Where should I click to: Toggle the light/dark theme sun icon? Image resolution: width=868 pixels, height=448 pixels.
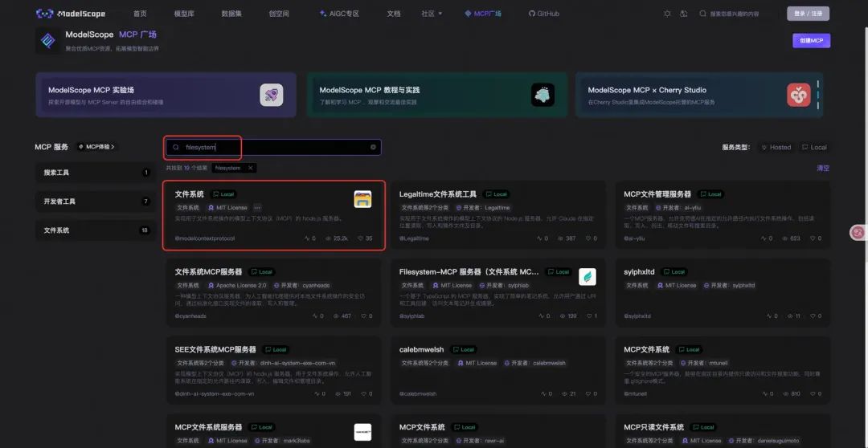coord(667,14)
